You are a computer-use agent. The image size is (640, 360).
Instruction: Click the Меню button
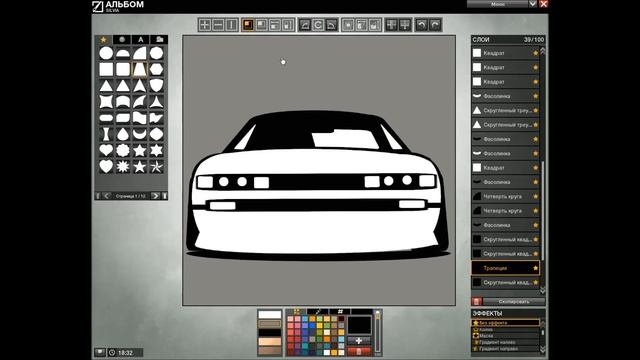pos(498,4)
